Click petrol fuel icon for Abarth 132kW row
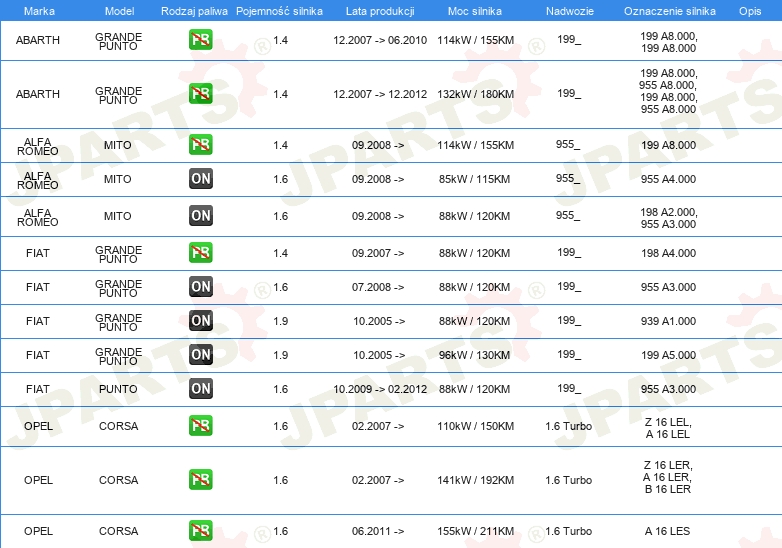Image resolution: width=782 pixels, height=548 pixels. pos(200,94)
